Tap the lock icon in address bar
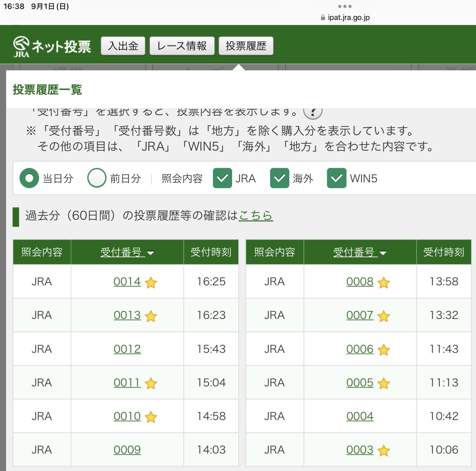476x471 pixels. 323,18
